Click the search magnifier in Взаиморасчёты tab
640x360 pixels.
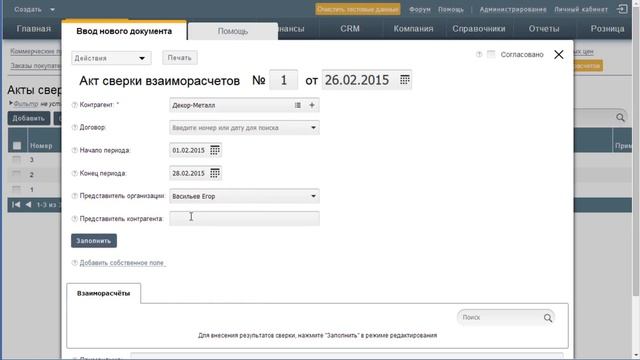(548, 318)
